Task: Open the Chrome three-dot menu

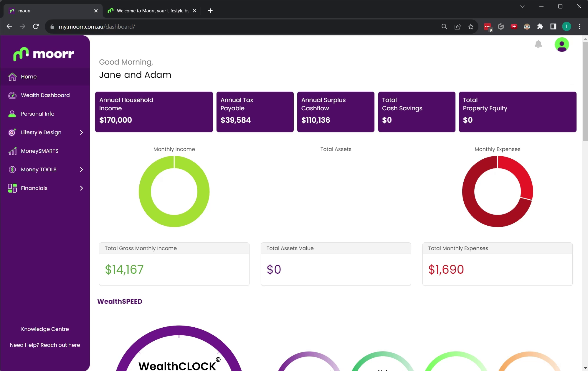Action: pos(580,27)
